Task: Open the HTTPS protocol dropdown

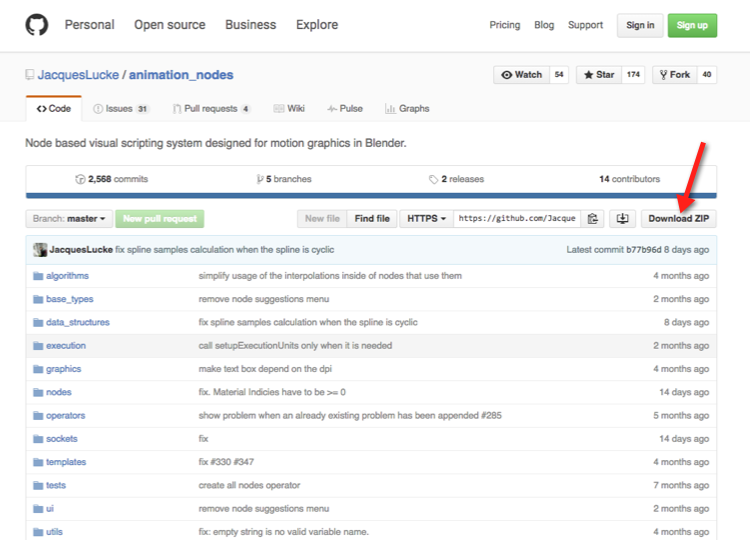Action: 426,219
